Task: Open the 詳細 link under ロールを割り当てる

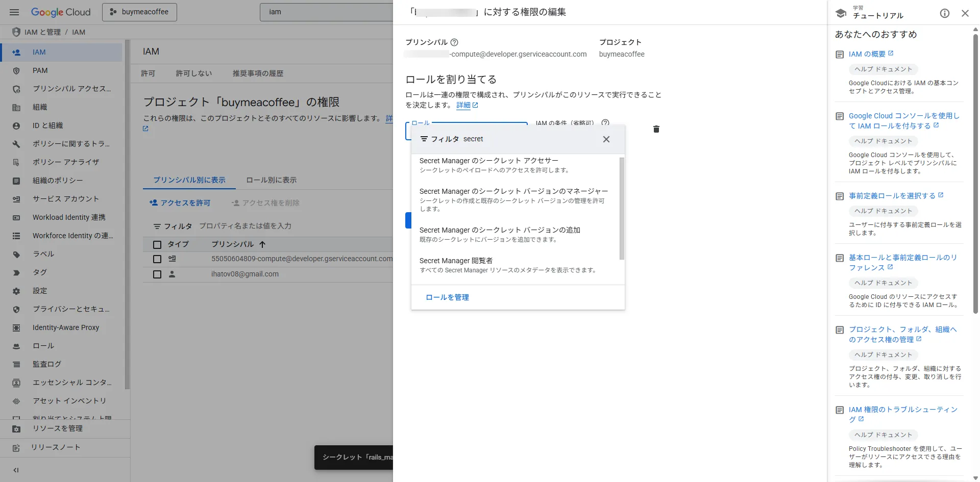Action: [x=467, y=105]
